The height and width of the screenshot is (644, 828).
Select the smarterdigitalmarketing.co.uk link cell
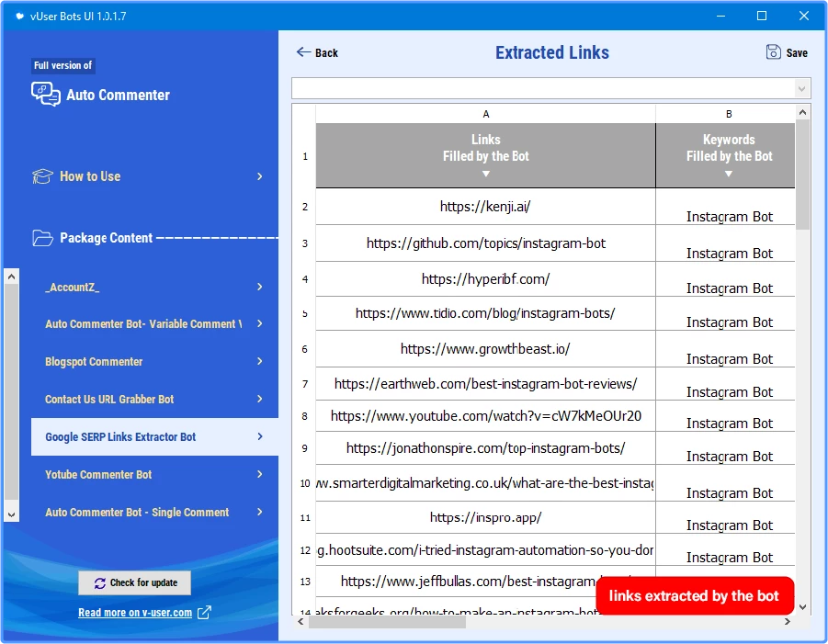click(486, 483)
